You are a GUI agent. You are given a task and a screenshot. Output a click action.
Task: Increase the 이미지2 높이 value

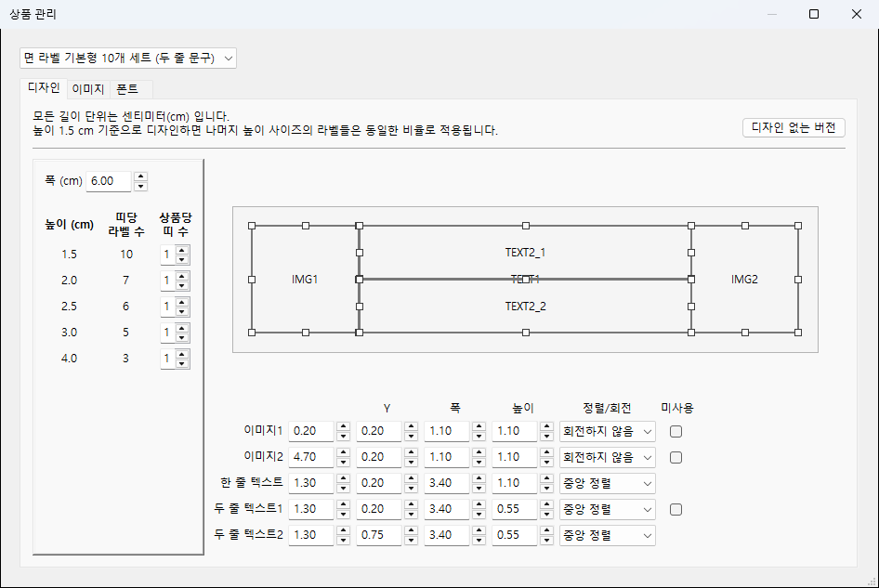547,452
